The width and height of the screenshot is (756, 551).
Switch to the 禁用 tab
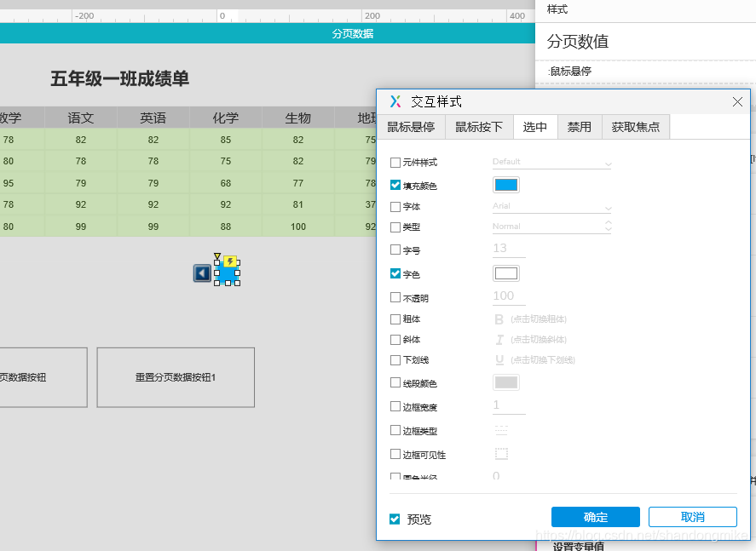click(580, 127)
